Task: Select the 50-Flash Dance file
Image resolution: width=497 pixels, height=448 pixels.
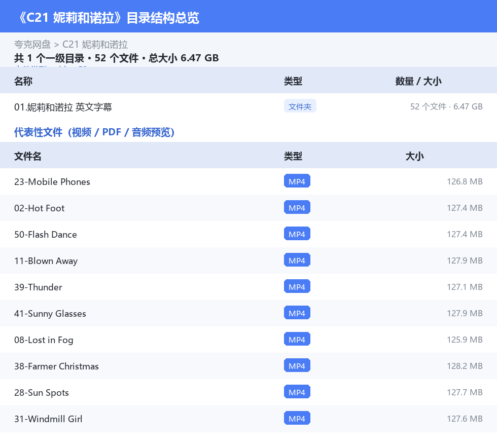Action: [45, 234]
